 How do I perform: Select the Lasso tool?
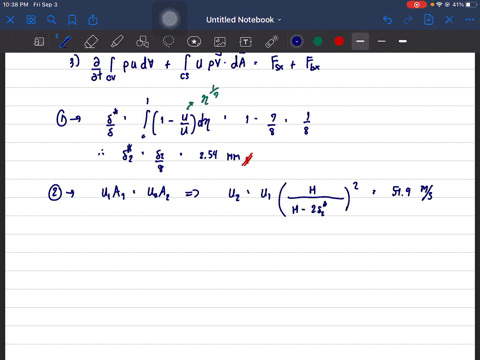tap(168, 42)
